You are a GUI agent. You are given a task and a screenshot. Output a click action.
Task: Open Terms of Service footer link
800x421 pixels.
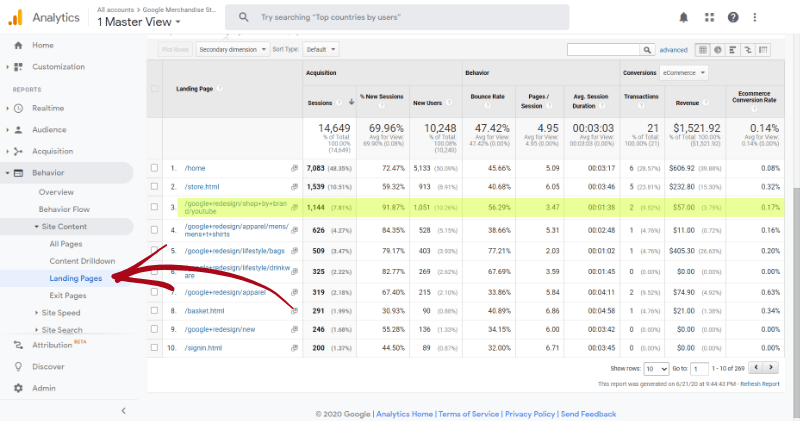(x=469, y=414)
